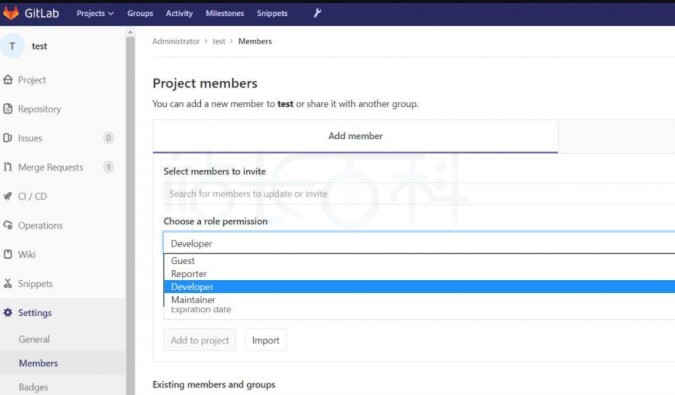Screen dimensions: 675x395
Task: Click the test project avatar T
Action: (12, 46)
